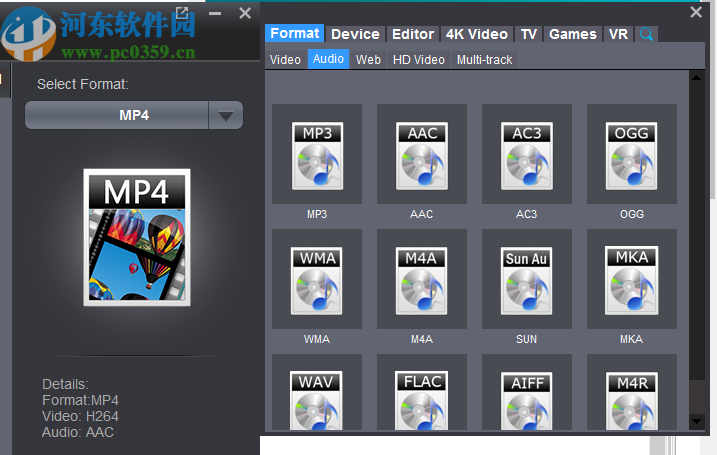717x455 pixels.
Task: Select the MP3 audio format icon
Action: [x=317, y=154]
